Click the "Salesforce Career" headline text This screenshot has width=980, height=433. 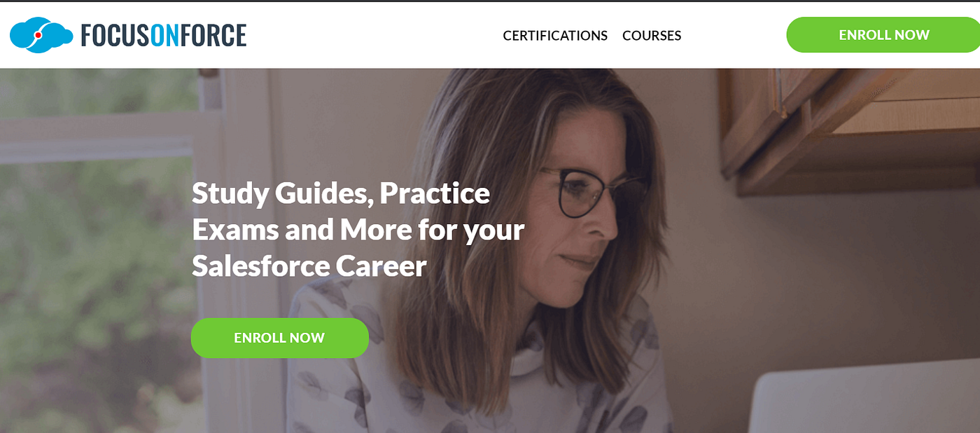click(309, 266)
